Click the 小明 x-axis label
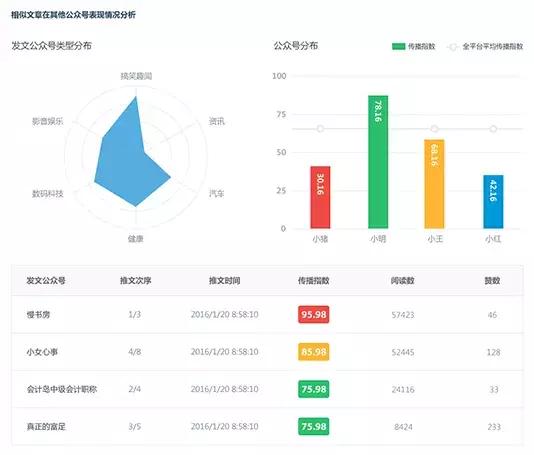This screenshot has width=534, height=455. point(378,239)
